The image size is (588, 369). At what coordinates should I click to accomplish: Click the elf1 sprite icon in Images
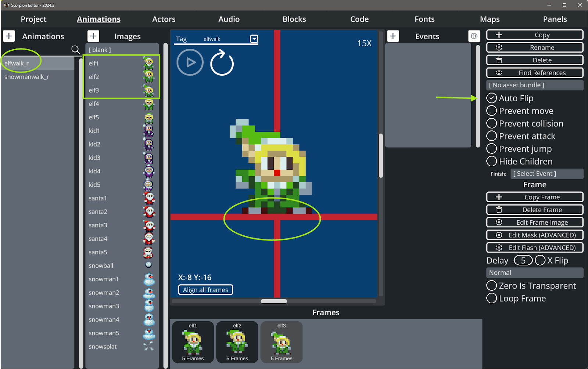(148, 63)
